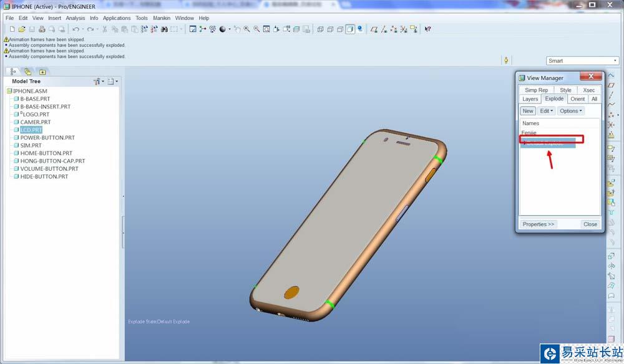Expand Properties >> in View Manager
624x364 pixels.
click(x=539, y=224)
